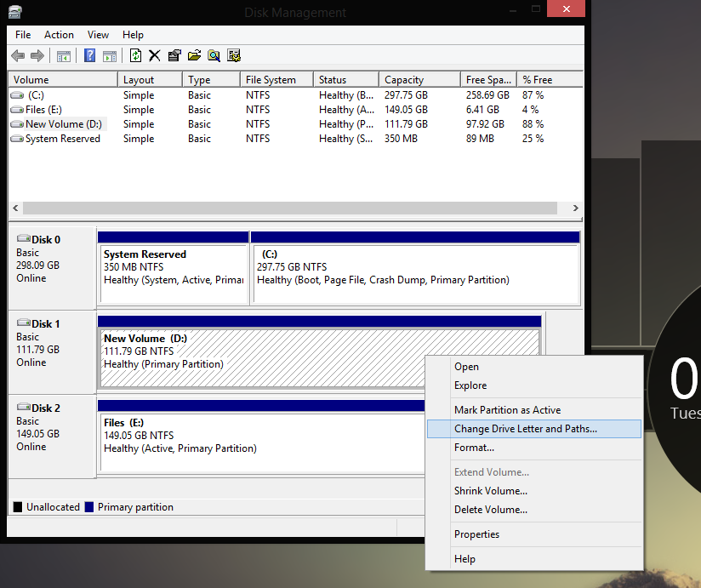Select the Disk 1 label panel
This screenshot has height=588, width=701.
tap(52, 352)
